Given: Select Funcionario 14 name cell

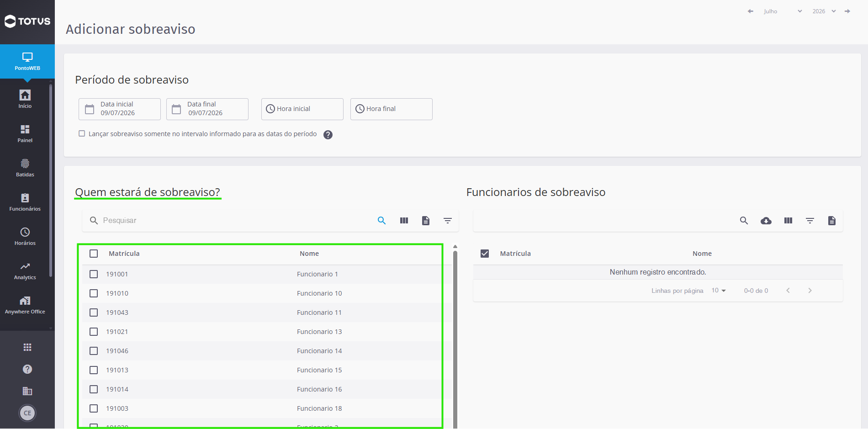Looking at the screenshot, I should coord(319,351).
